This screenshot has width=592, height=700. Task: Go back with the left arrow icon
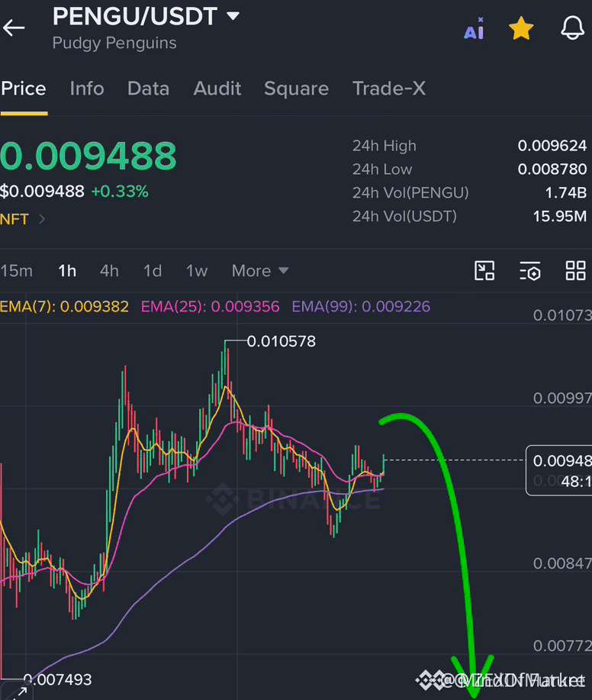coord(14,28)
